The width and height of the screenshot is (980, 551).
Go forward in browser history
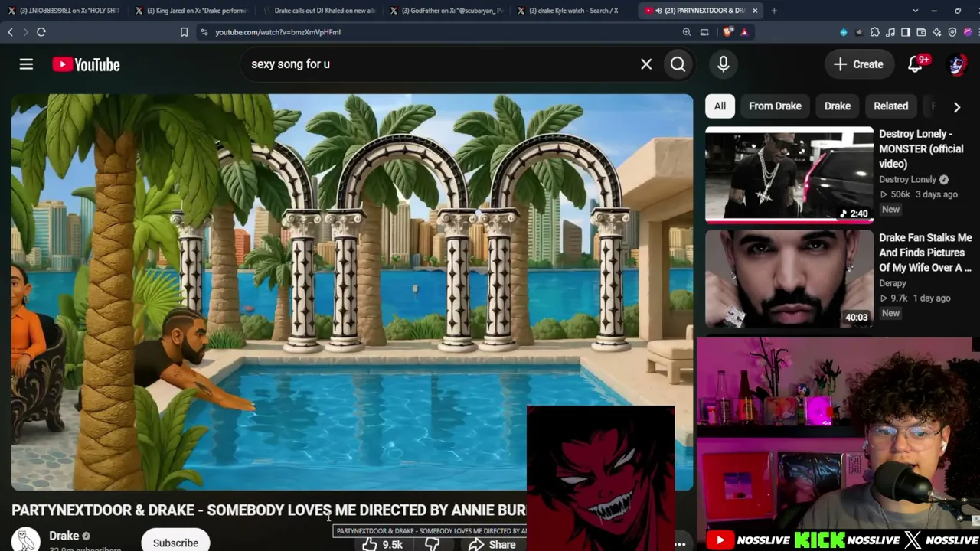pyautogui.click(x=25, y=32)
